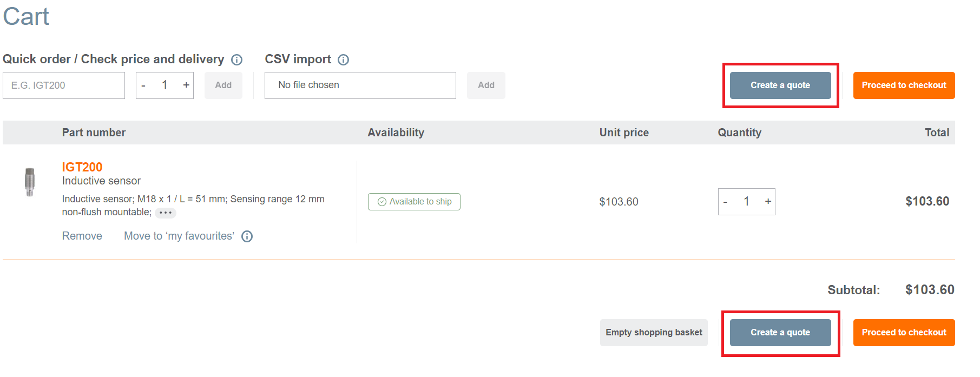Decrease quick order quantity with minus
Viewport: 980px width, 377px height.
click(x=143, y=85)
